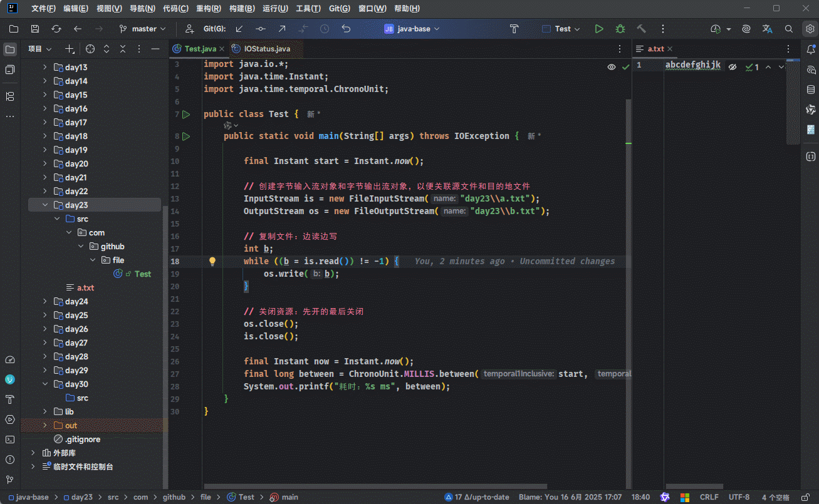Click the UTF-8 encoding in status bar

[739, 497]
